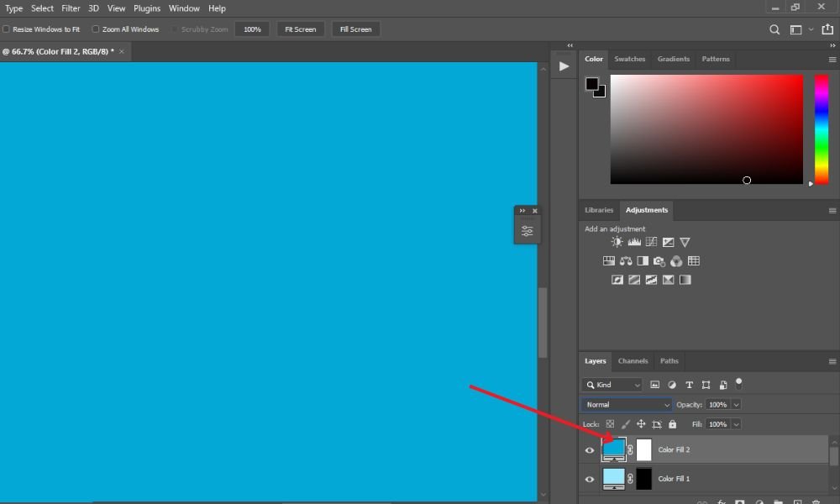Screen dimensions: 840x504
Task: Add a Brightness/Contrast adjustment
Action: 617,242
